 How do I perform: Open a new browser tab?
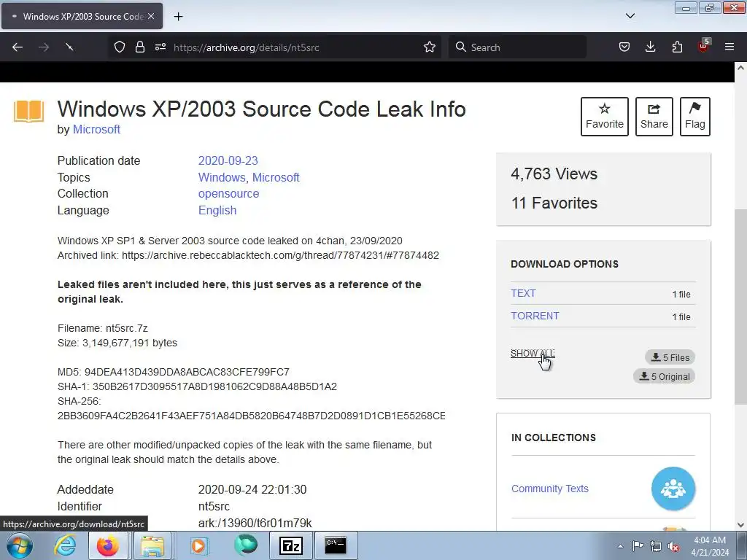coord(178,17)
